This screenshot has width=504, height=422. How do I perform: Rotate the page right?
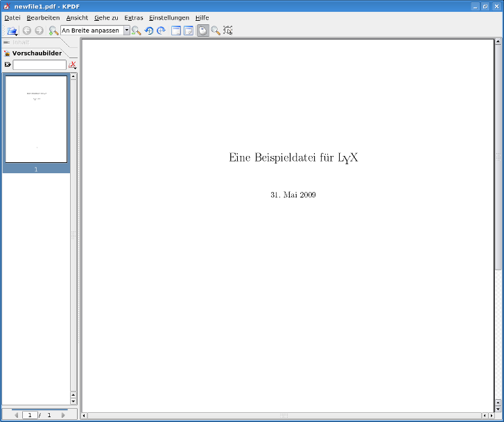(161, 30)
